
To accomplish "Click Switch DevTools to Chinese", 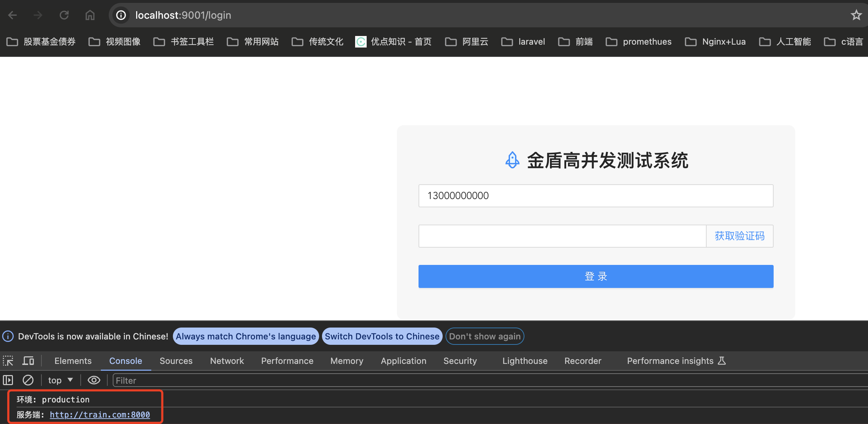I will coord(382,336).
